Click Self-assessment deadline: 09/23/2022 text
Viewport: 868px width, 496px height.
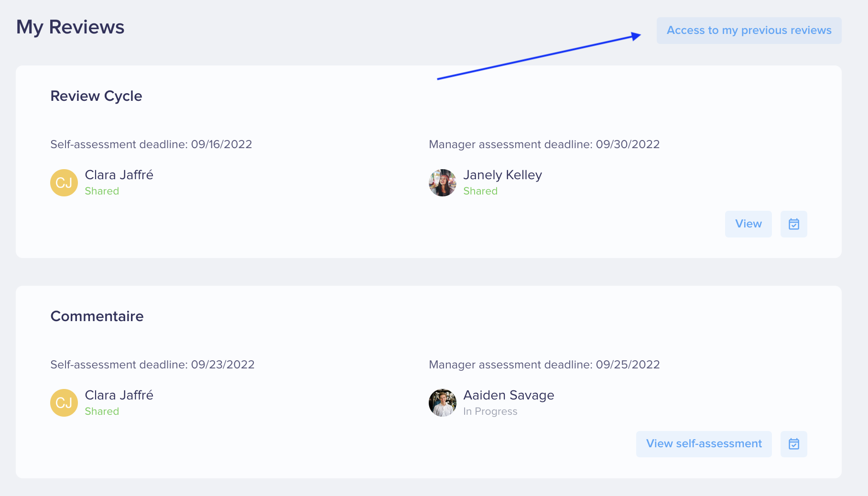click(152, 365)
